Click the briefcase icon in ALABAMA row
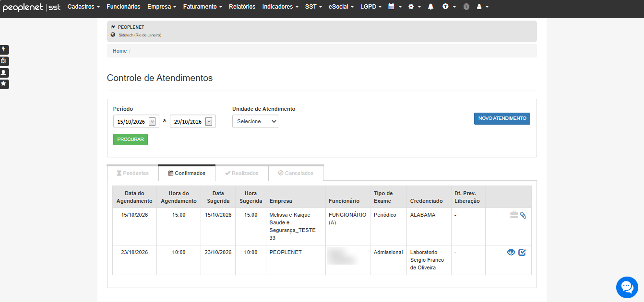This screenshot has height=302, width=644. (x=514, y=215)
